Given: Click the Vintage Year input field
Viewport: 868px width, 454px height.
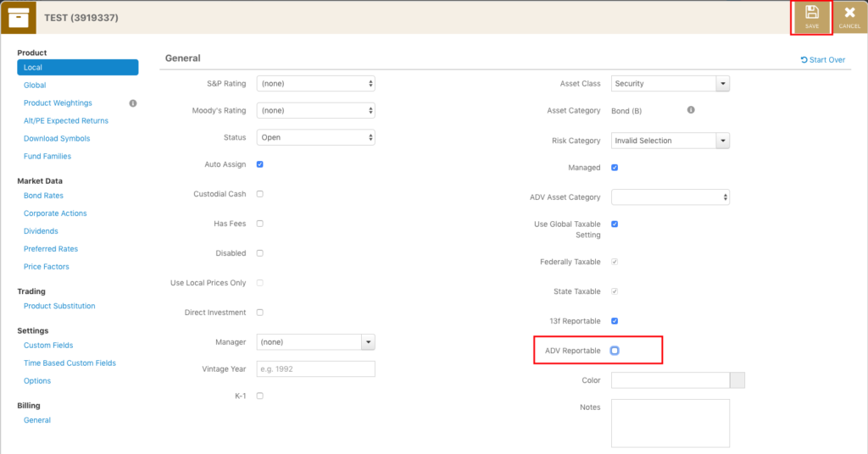Looking at the screenshot, I should 315,368.
